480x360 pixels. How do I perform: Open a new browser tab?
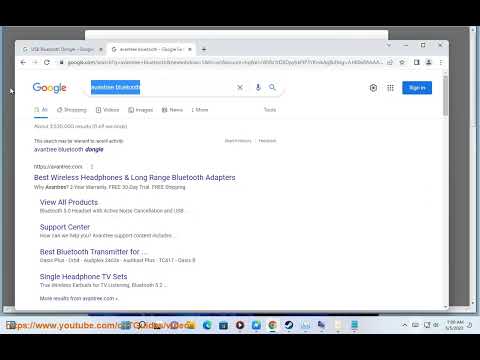point(204,49)
